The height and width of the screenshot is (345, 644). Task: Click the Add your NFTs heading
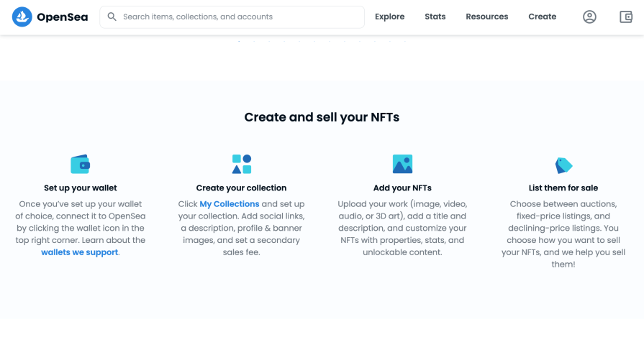point(402,188)
